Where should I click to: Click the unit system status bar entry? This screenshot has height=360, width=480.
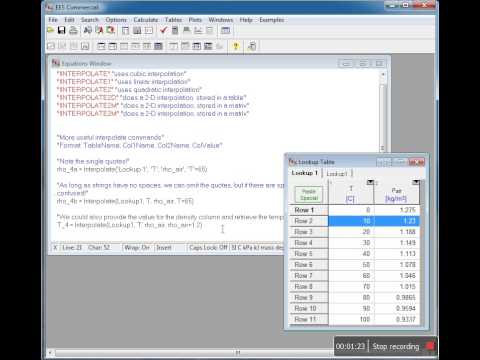257,248
